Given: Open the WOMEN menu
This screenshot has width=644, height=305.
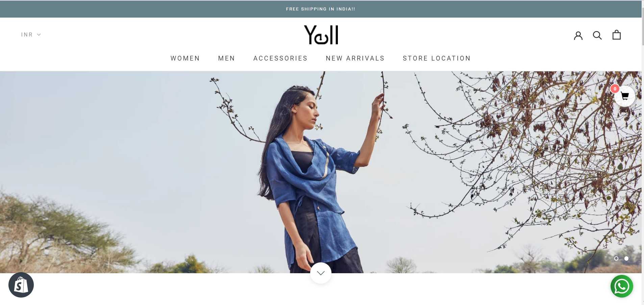Looking at the screenshot, I should (x=185, y=58).
